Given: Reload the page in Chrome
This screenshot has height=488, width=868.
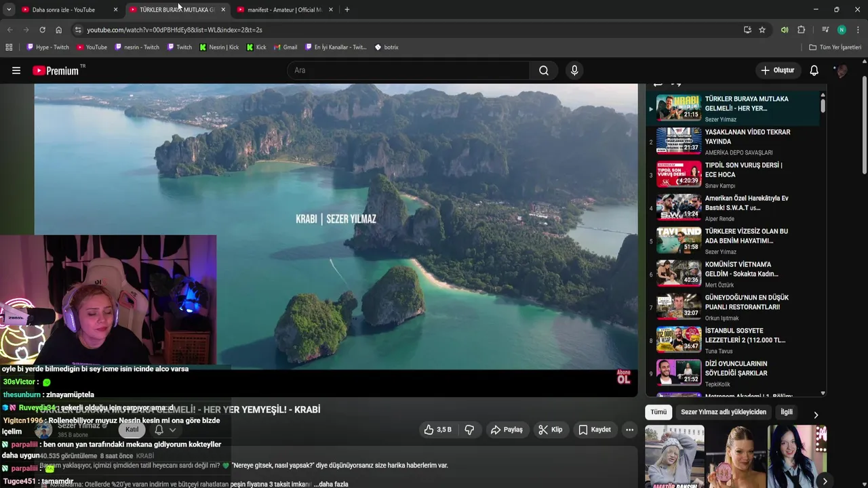Looking at the screenshot, I should (42, 30).
